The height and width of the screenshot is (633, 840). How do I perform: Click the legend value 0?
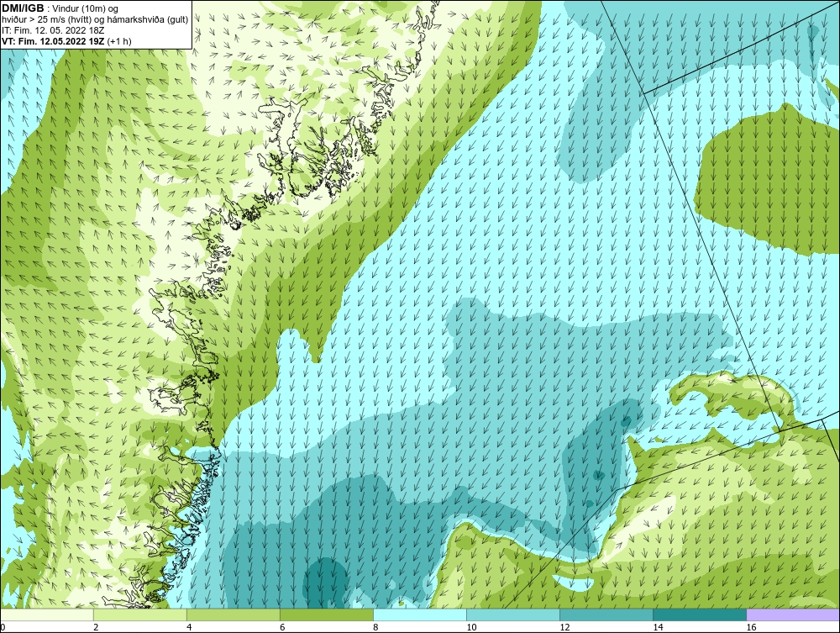pos(3,627)
